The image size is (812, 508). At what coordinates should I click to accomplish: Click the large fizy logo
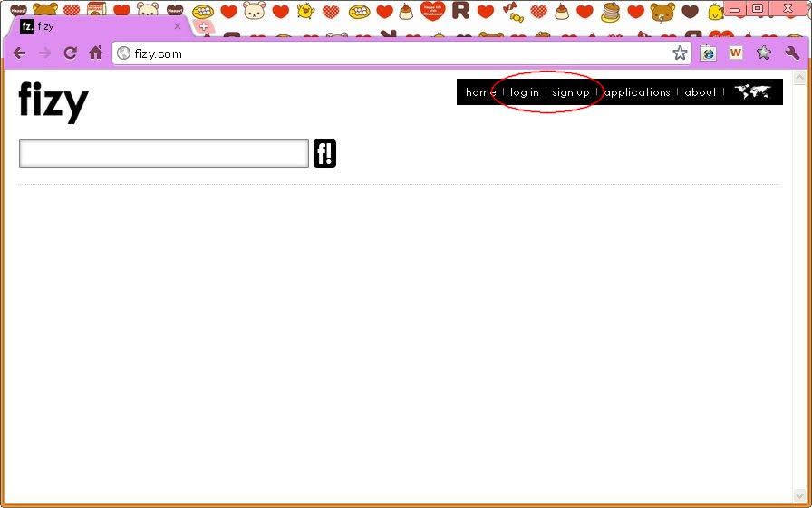click(53, 101)
